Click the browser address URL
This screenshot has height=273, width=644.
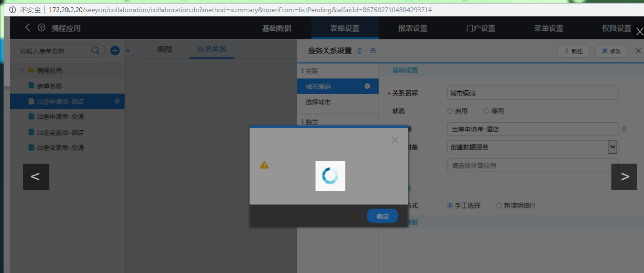click(240, 10)
